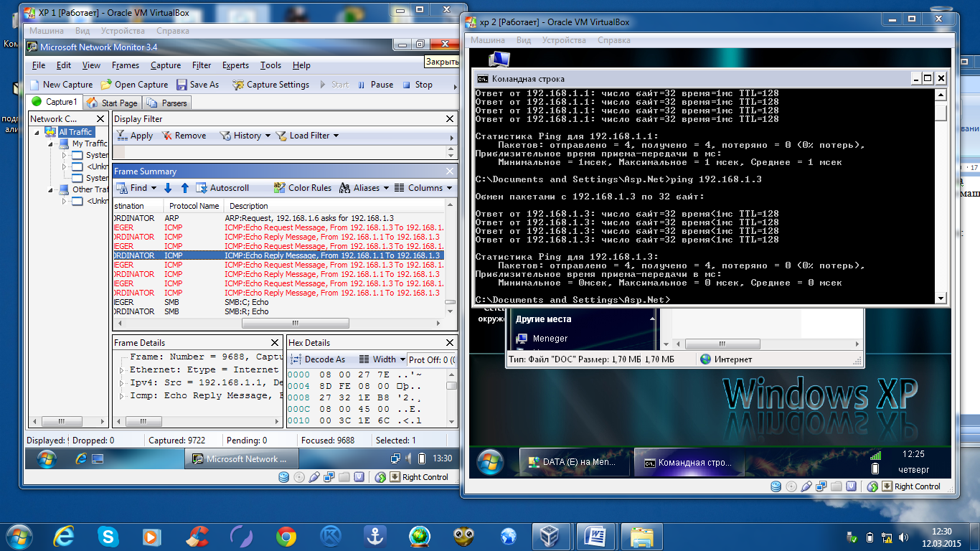This screenshot has height=551, width=980.
Task: Click the Protocol Name column header
Action: tap(194, 206)
